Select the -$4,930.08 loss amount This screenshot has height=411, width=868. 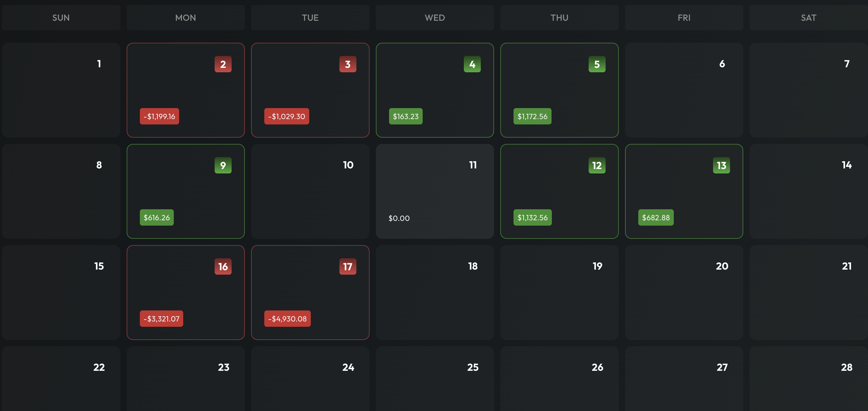(x=287, y=319)
